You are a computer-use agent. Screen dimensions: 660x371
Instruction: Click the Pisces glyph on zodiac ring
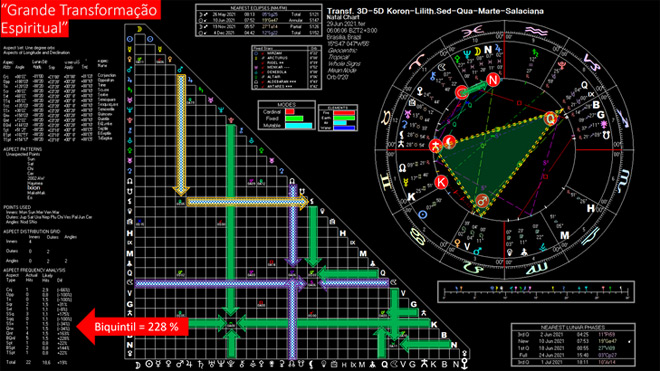(x=471, y=32)
